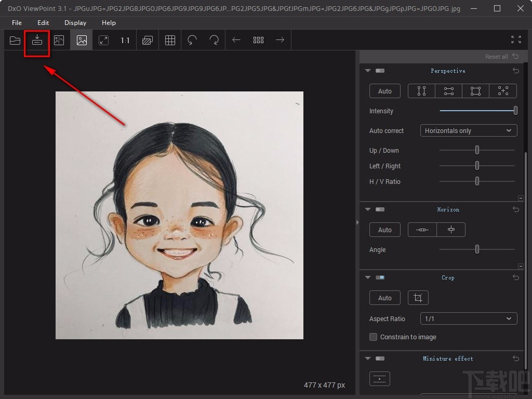Rotate the image counterclockwise

point(192,40)
